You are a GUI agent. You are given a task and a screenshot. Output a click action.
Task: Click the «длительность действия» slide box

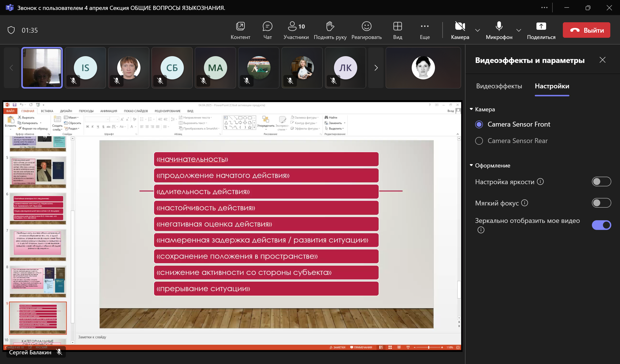pyautogui.click(x=266, y=192)
